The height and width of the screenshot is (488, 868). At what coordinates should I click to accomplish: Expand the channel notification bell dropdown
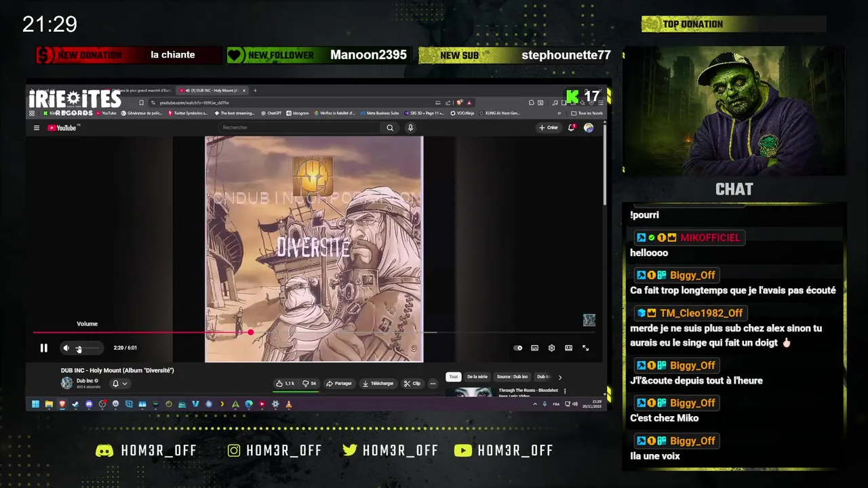[x=119, y=384]
